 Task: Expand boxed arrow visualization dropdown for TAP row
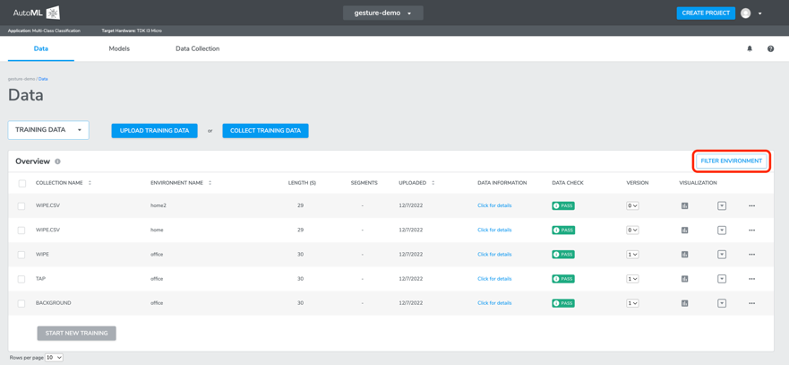(x=721, y=279)
